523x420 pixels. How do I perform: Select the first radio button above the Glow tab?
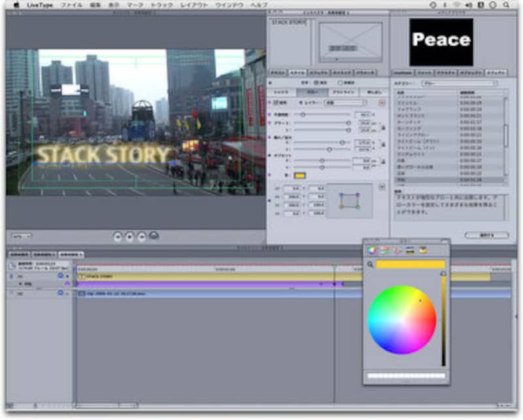pyautogui.click(x=316, y=83)
